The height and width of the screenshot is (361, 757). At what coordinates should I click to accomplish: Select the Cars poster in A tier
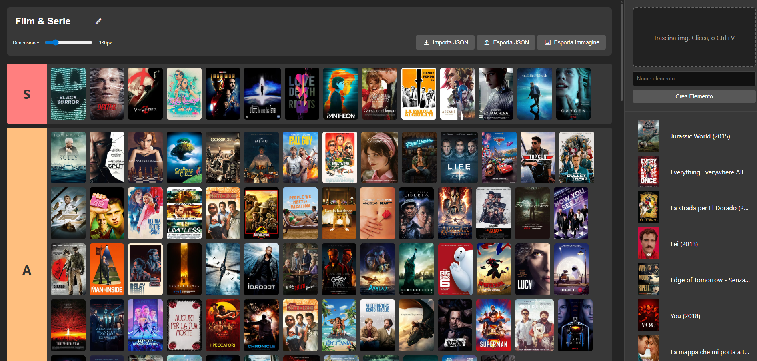[x=499, y=157]
